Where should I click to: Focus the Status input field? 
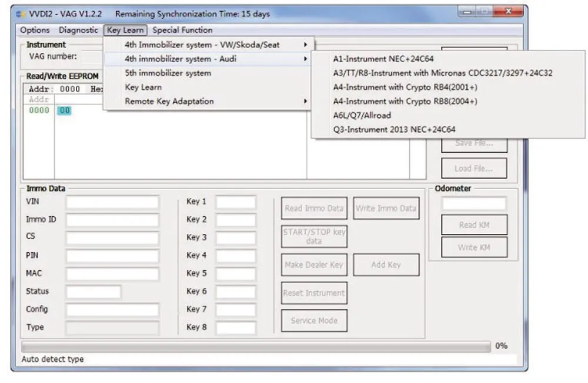93,292
